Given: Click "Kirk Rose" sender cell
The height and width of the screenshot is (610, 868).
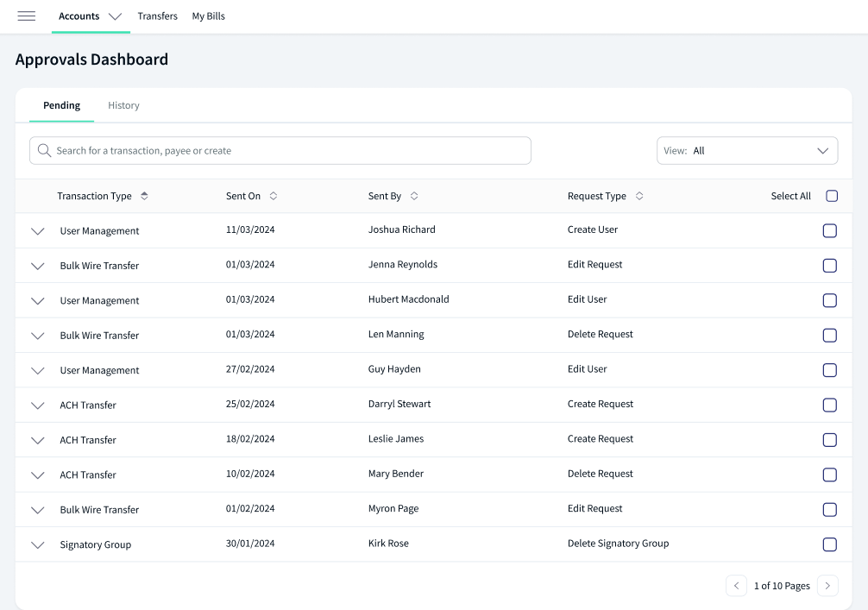Looking at the screenshot, I should click(388, 543).
